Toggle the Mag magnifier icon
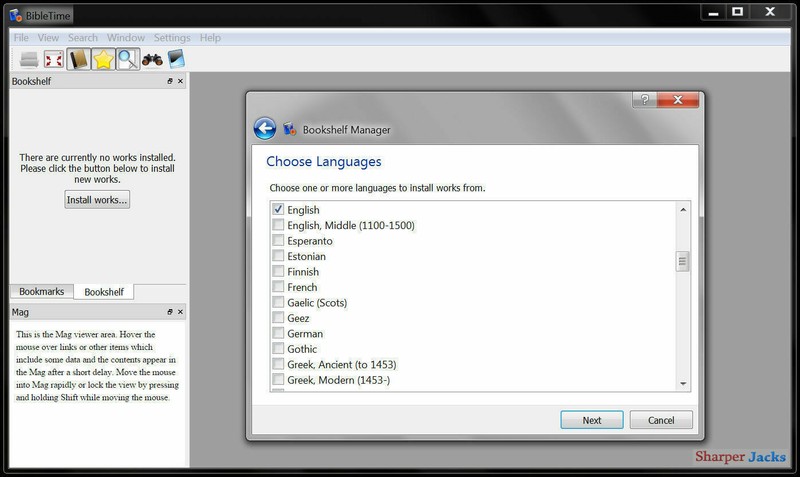This screenshot has width=800, height=477. tap(128, 60)
